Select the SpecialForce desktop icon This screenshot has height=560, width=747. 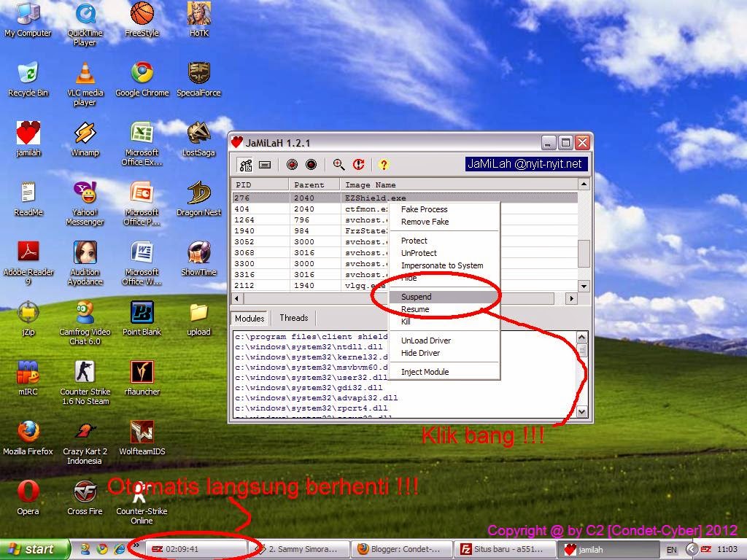tap(199, 79)
